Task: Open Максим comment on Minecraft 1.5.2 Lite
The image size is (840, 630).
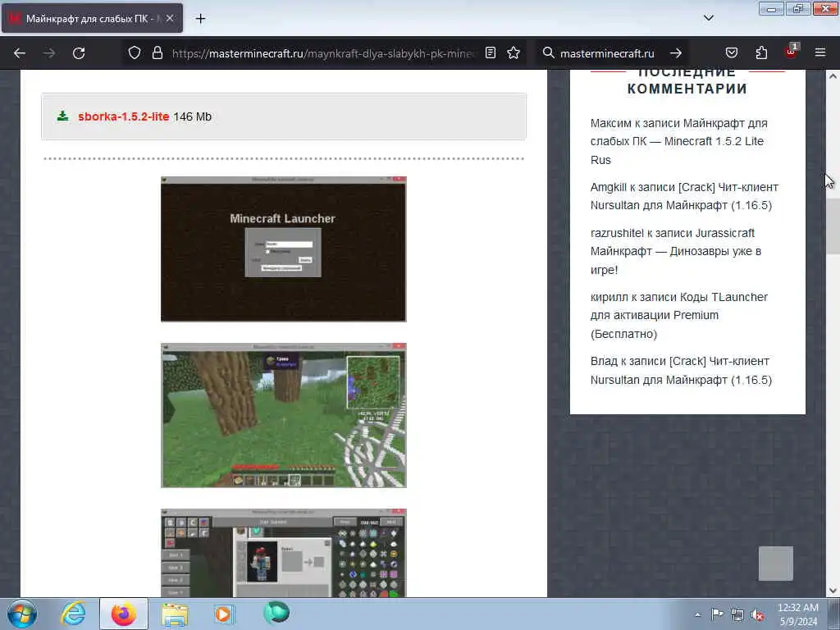Action: tap(678, 141)
